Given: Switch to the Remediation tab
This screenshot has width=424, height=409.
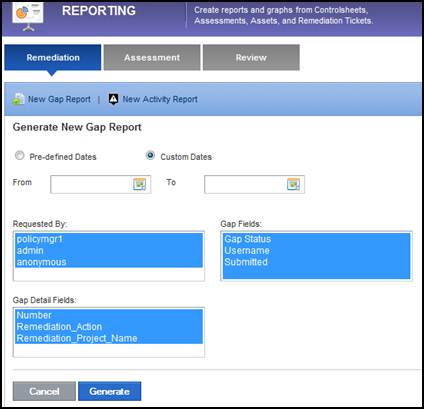Looking at the screenshot, I should 53,57.
